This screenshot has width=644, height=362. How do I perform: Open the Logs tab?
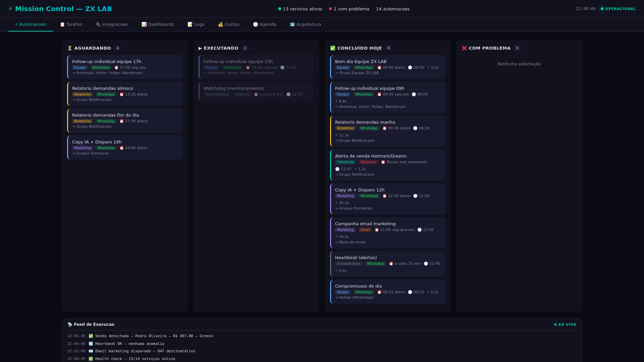tap(196, 24)
